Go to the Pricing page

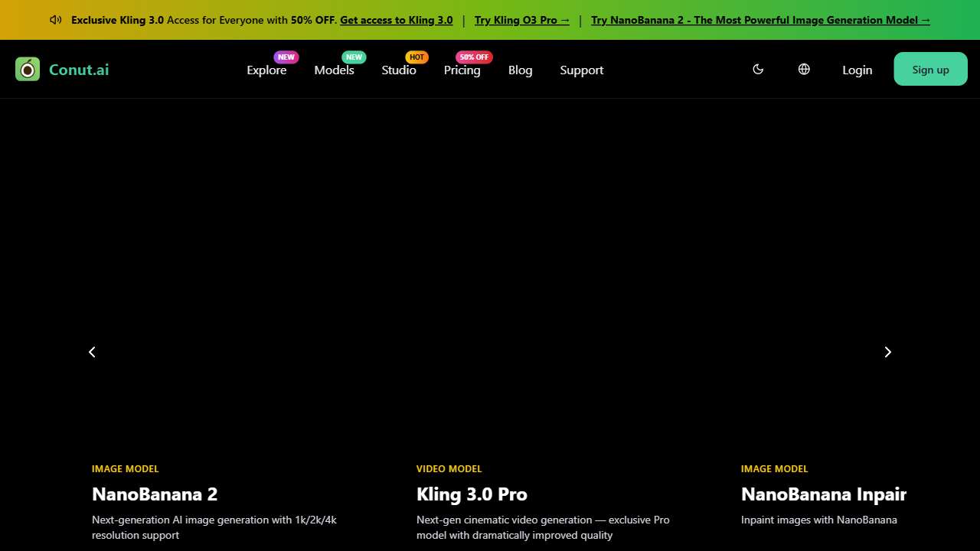(x=462, y=70)
